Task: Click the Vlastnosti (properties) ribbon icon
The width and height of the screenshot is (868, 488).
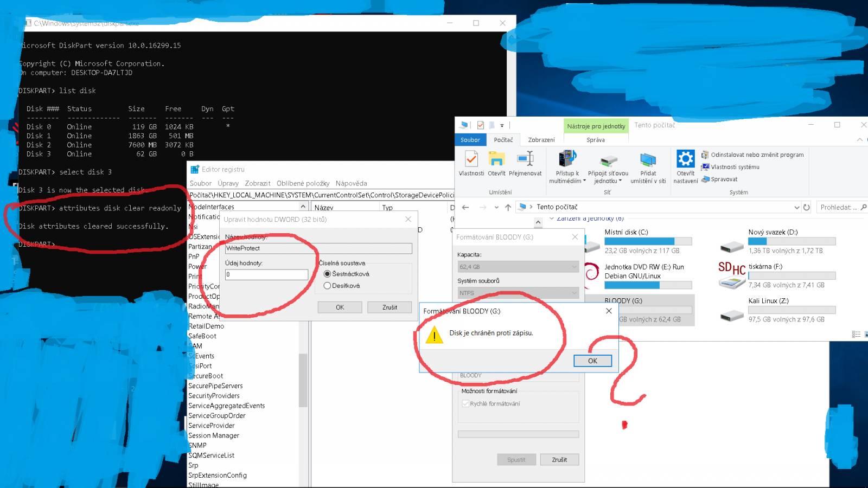Action: (471, 164)
